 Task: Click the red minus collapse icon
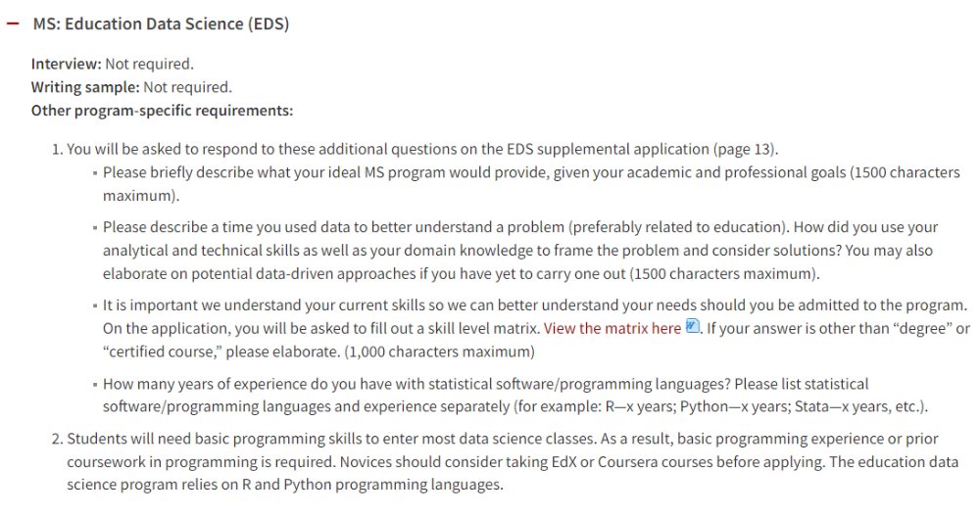[x=13, y=23]
